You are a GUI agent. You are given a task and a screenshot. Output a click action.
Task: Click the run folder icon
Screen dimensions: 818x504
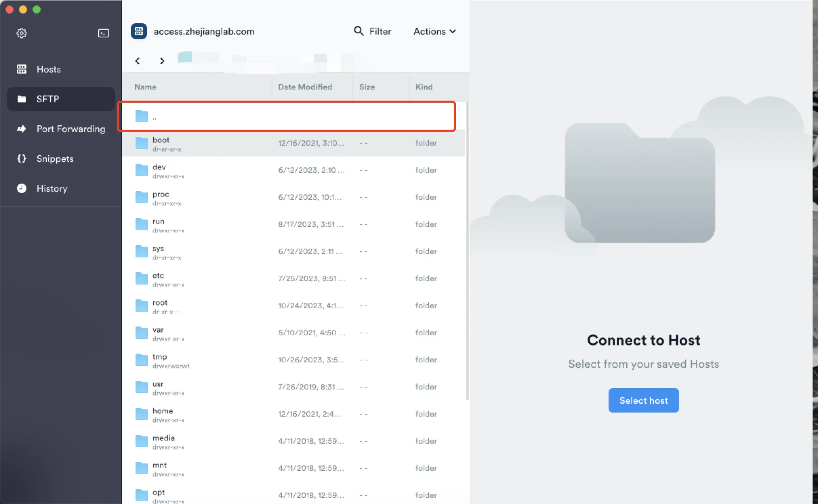(142, 224)
